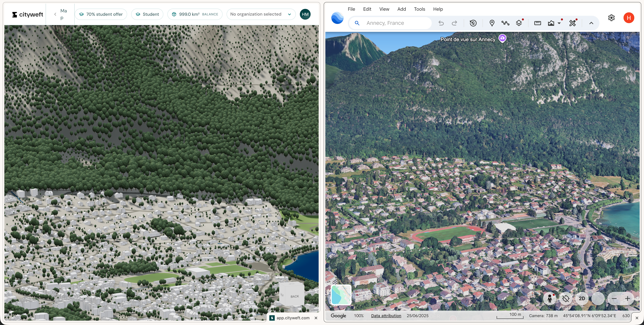Click the app.cityweft.com favicon
Screen dimensions: 644x325
click(272, 318)
